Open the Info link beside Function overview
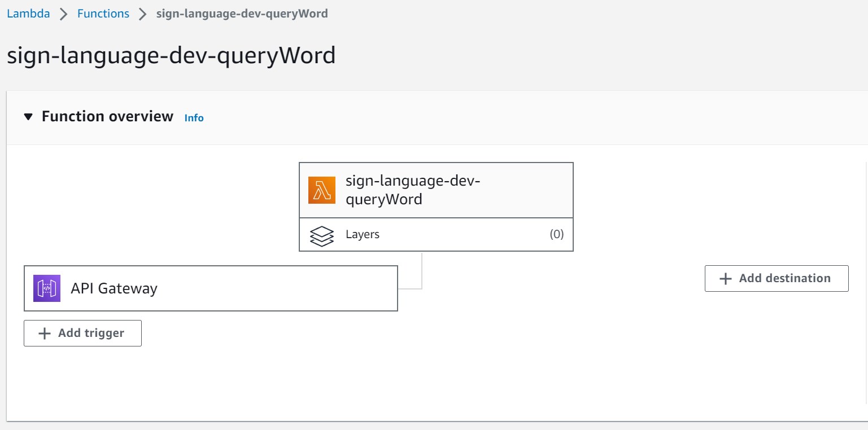Screen dimensions: 868x430 click(194, 118)
